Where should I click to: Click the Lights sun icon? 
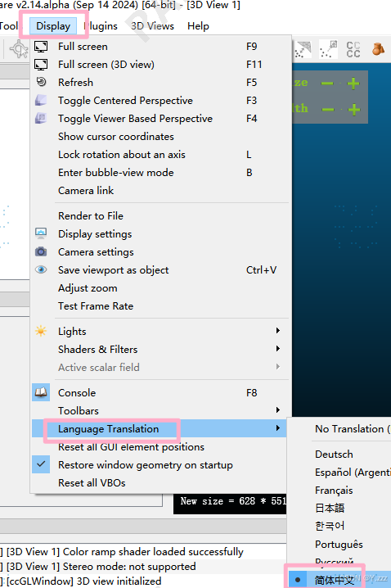coord(41,331)
